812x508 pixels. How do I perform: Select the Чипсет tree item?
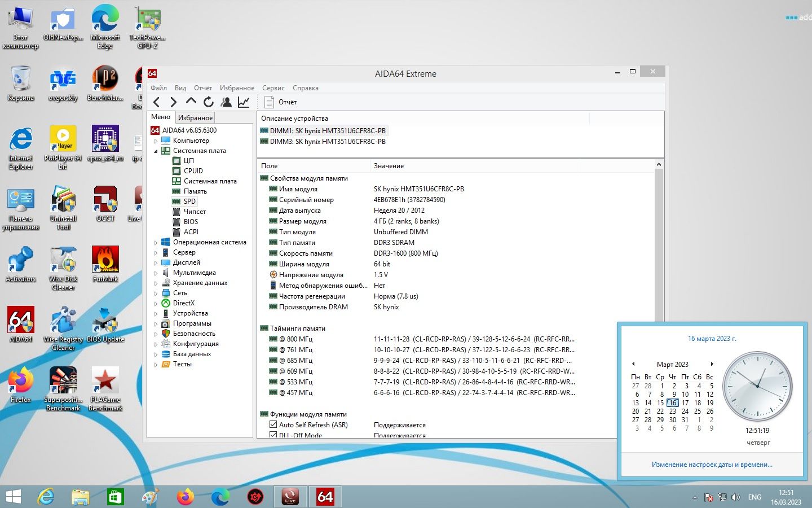coord(195,212)
